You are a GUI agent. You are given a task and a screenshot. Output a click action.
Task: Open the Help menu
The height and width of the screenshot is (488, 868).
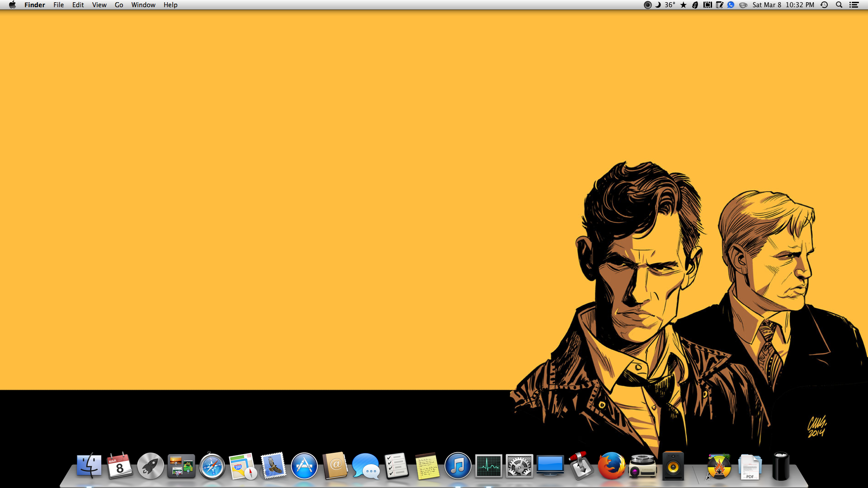pyautogui.click(x=170, y=5)
